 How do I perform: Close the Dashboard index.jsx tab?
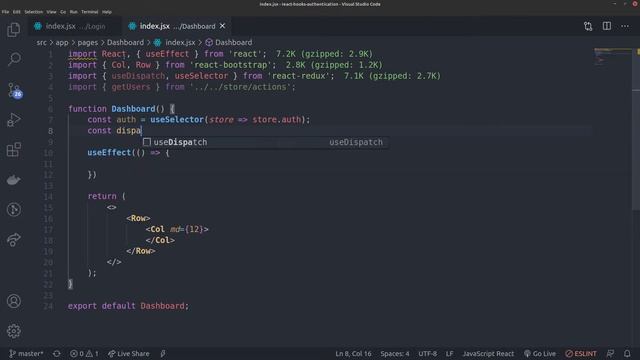(x=222, y=26)
